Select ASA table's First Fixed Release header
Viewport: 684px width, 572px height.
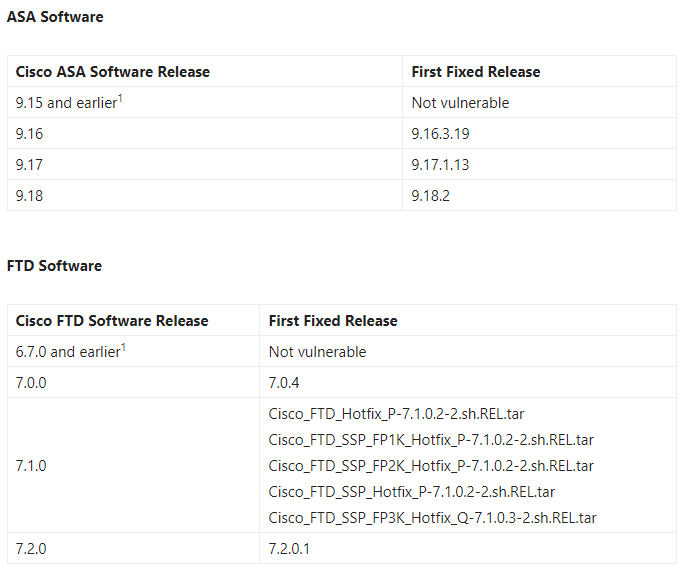(475, 72)
